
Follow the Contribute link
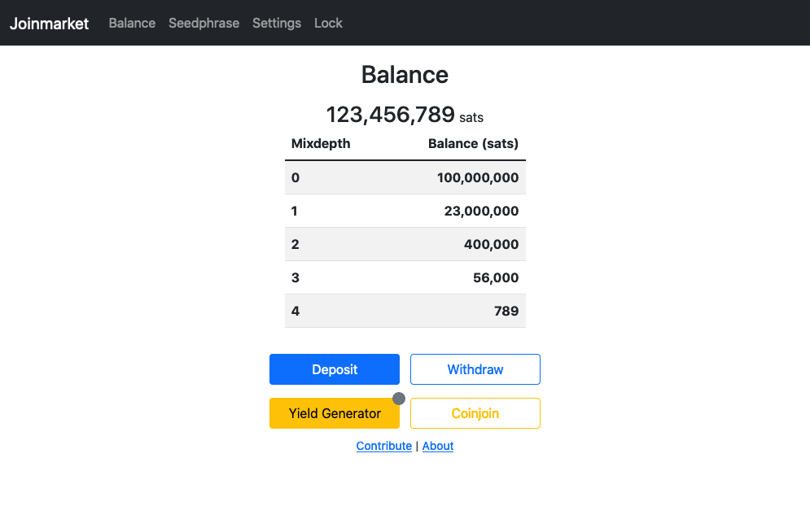383,446
